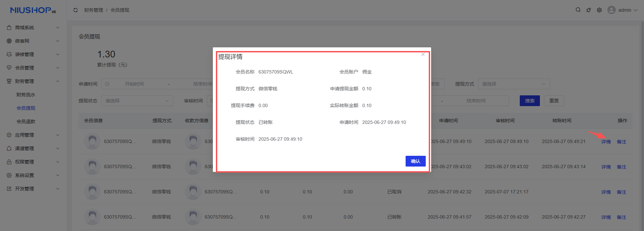Click the blue 搜索 button

[x=530, y=101]
